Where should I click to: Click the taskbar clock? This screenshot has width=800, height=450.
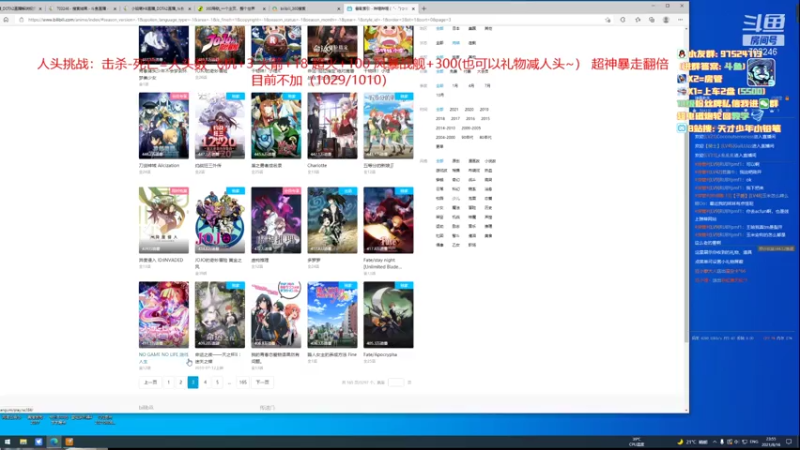[x=771, y=442]
